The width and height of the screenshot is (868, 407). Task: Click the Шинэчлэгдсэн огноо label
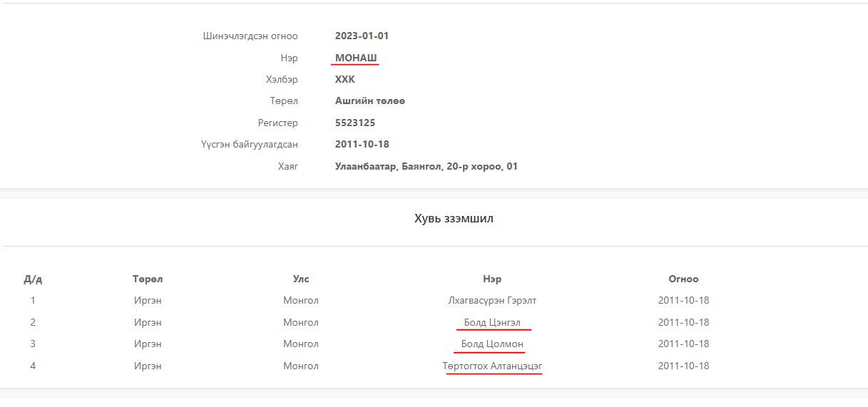pyautogui.click(x=250, y=36)
